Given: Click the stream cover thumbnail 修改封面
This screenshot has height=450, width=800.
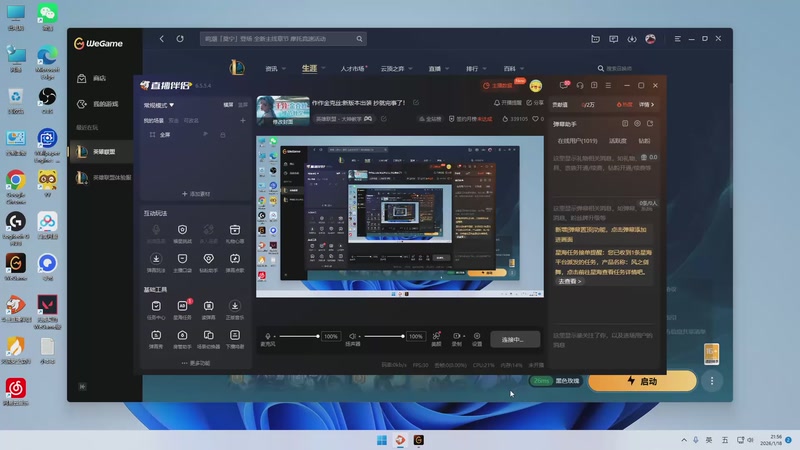Looking at the screenshot, I should (x=283, y=111).
